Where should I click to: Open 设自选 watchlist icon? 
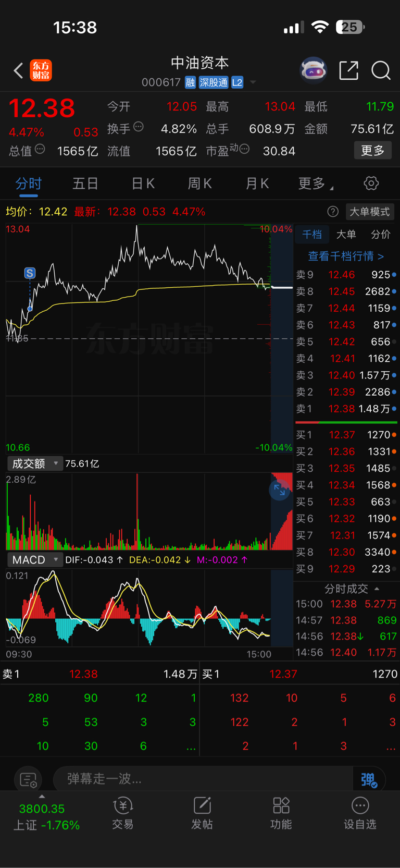pos(360,813)
